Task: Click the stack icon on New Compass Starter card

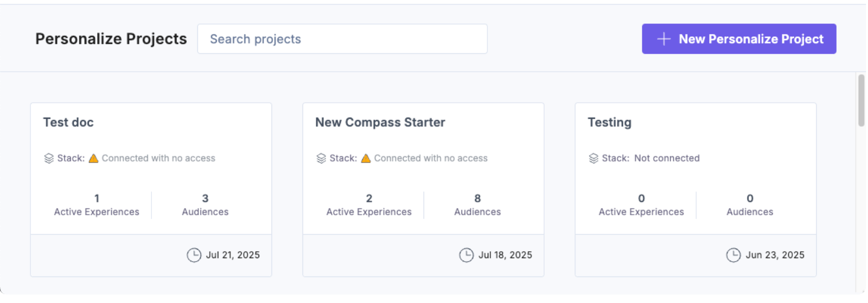Action: 320,158
